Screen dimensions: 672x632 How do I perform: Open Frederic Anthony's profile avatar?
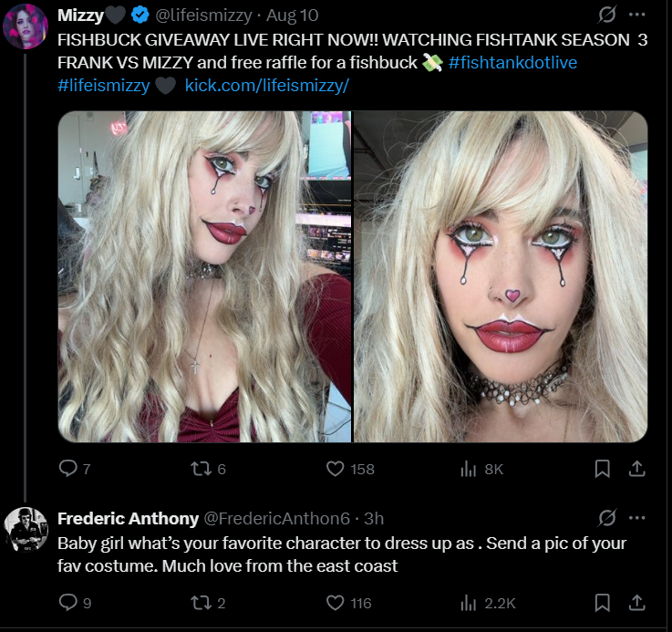click(26, 530)
